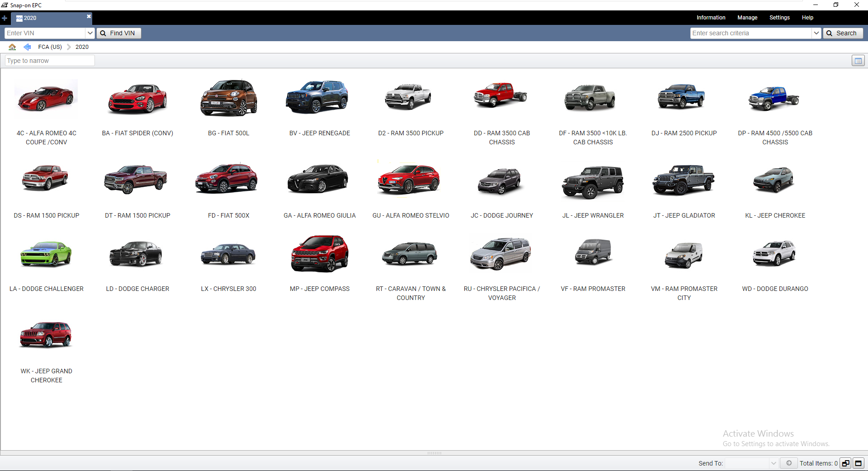Viewport: 868px width, 471px height.
Task: Select the Dodge Durango thumbnail
Action: [774, 253]
